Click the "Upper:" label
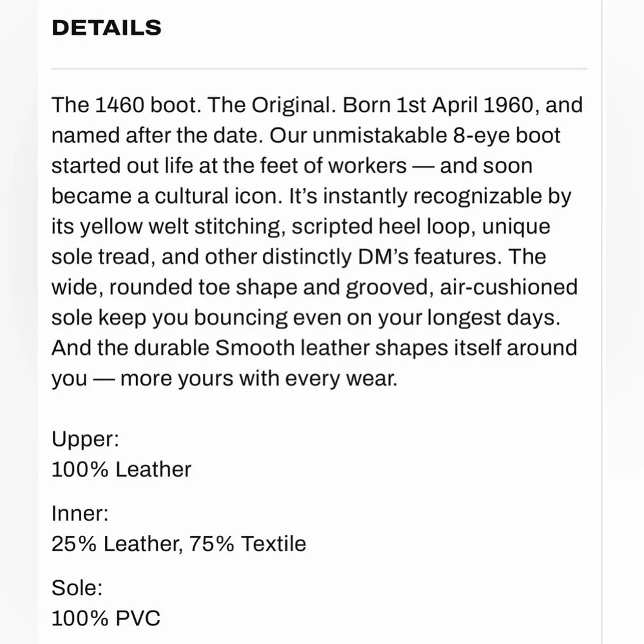The height and width of the screenshot is (644, 644). (85, 439)
